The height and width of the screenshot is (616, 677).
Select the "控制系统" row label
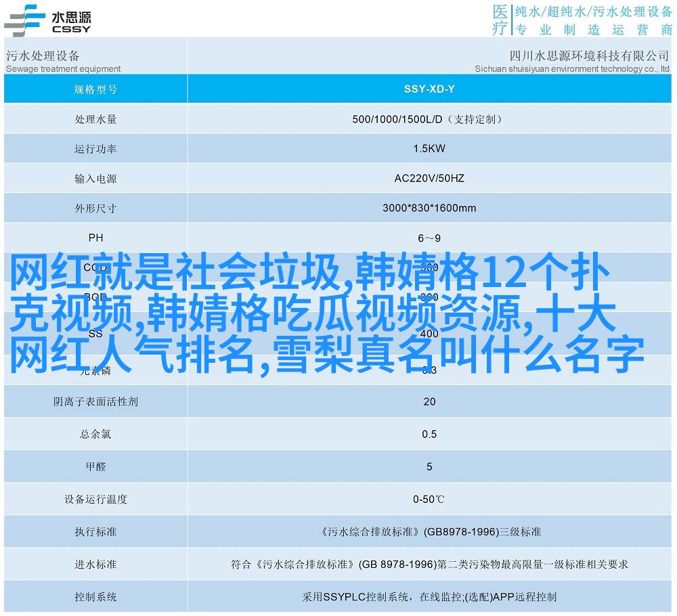[95, 597]
